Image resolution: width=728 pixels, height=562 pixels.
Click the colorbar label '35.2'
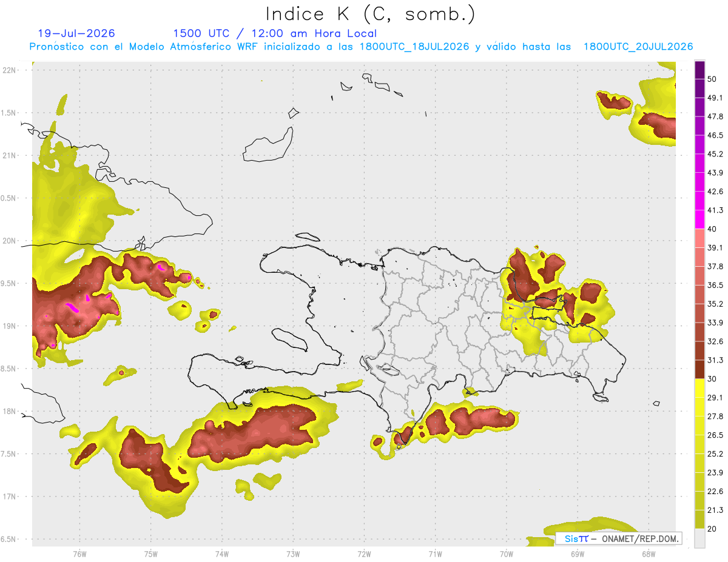tap(715, 304)
